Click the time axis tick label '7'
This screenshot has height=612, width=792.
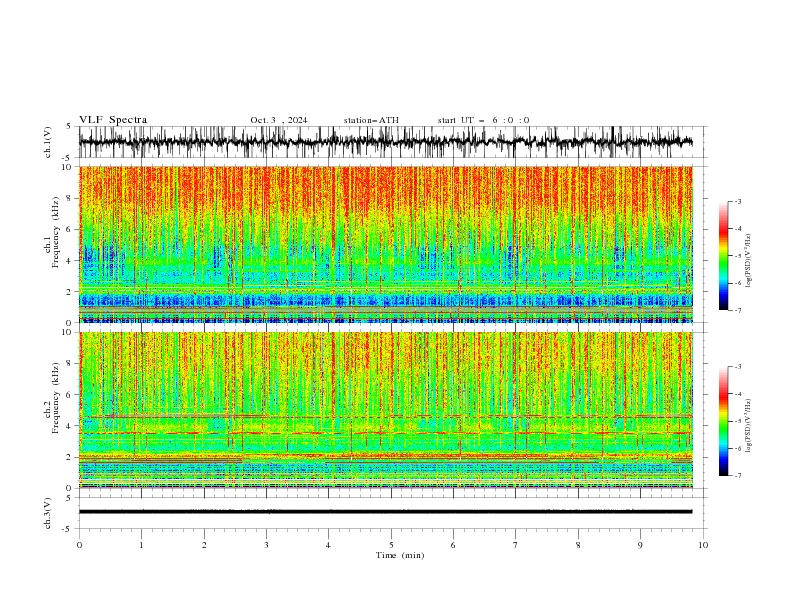coord(516,545)
